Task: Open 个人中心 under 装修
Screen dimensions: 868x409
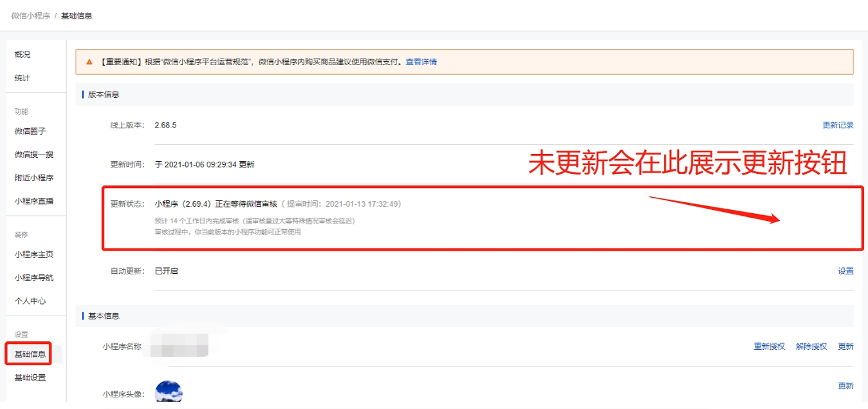Action: pyautogui.click(x=31, y=301)
